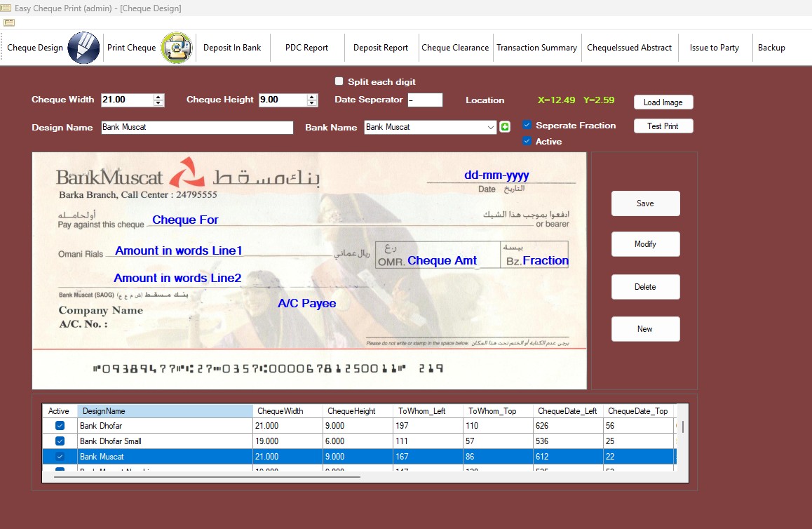Select the Cheque For label on cheque
The width and height of the screenshot is (812, 529).
click(185, 220)
